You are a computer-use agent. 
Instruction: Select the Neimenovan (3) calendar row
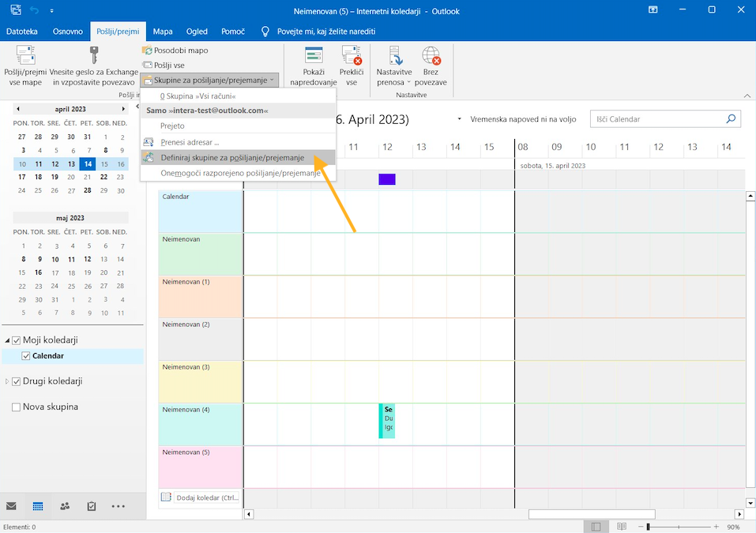[x=200, y=381]
